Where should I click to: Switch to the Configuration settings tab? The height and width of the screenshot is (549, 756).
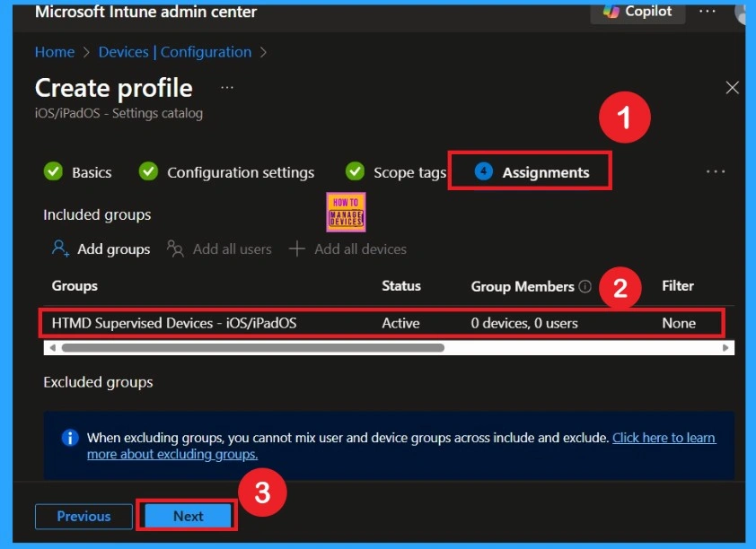[x=240, y=171]
